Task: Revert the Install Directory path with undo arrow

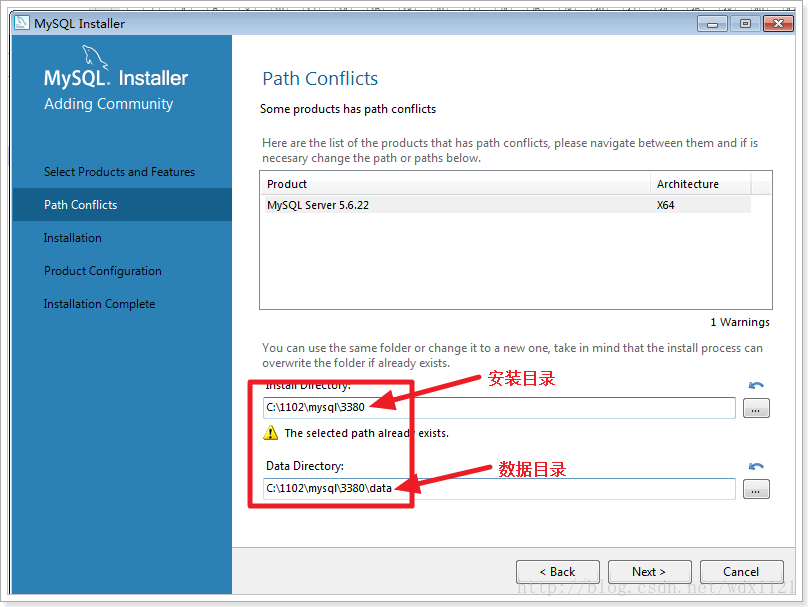Action: click(756, 385)
